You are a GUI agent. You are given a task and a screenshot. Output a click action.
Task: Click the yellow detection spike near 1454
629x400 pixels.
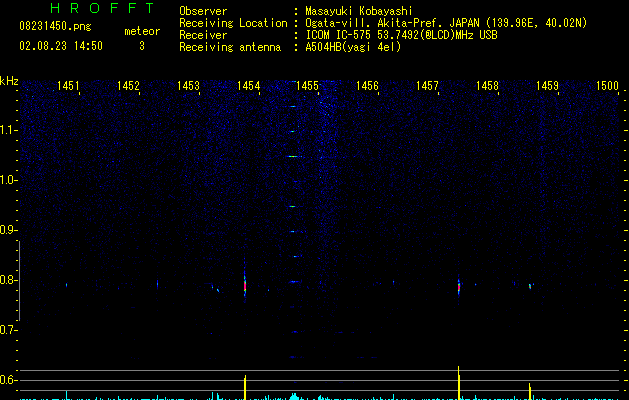point(245,387)
